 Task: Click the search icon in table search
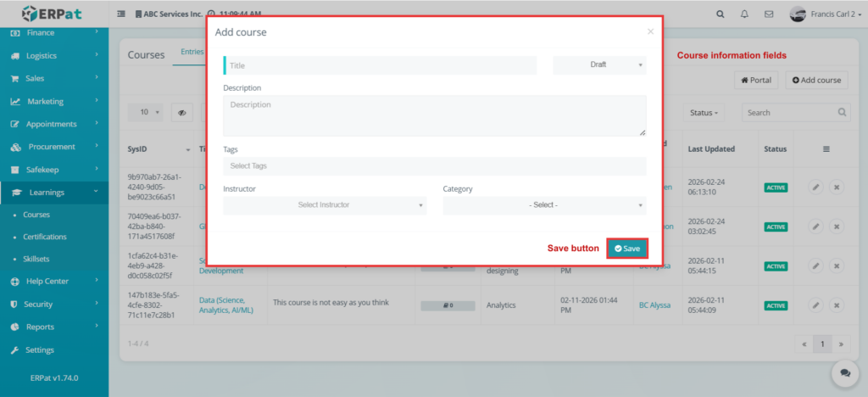pos(842,113)
